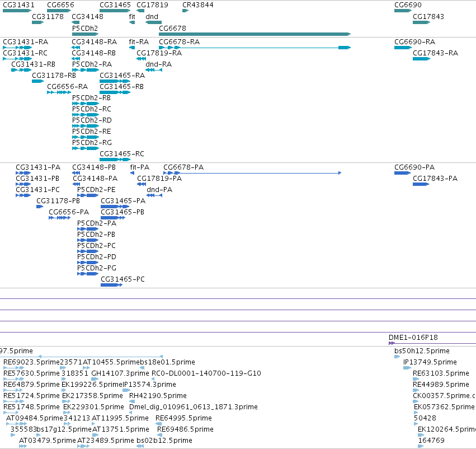Select protein P5CDh2-PG
This screenshot has width=476, height=449.
click(x=97, y=268)
